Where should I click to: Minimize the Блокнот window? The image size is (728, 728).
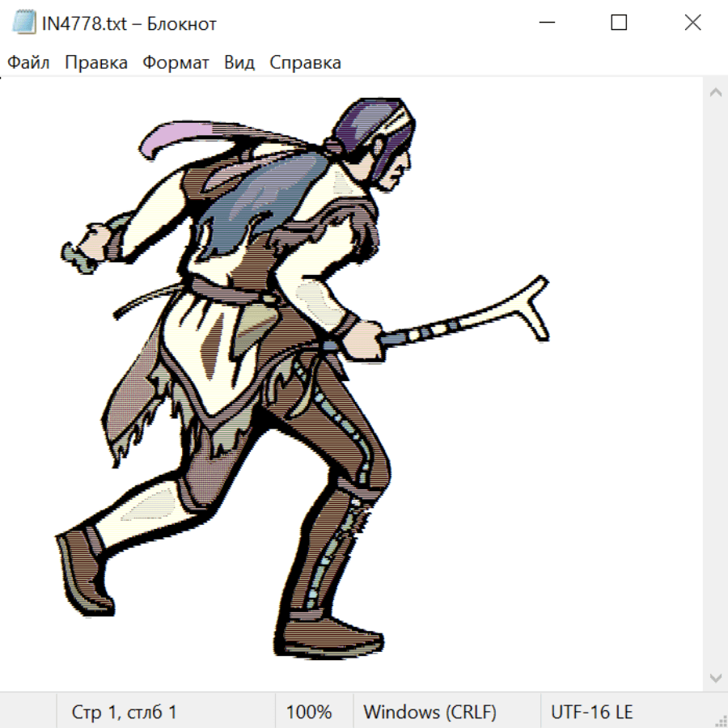[x=546, y=23]
